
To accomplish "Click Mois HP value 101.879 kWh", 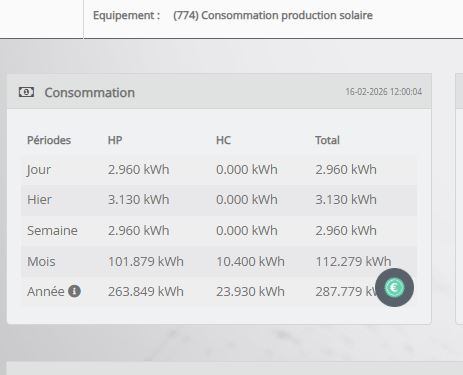I will tap(146, 261).
